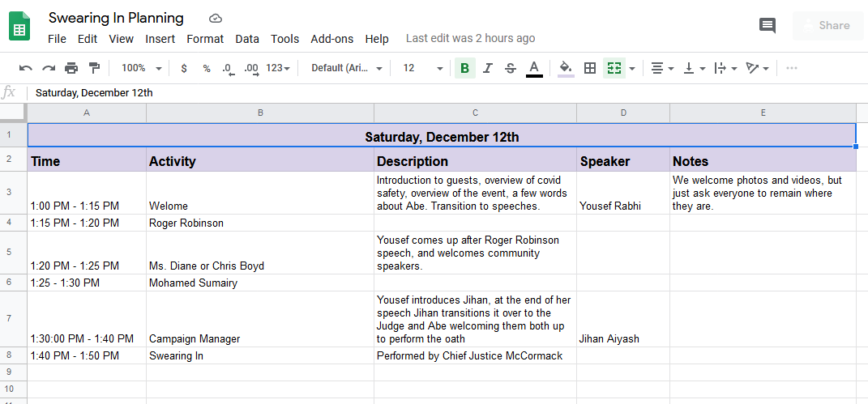Select the 'Speaker' header cell
Viewport: 868px width, 404px height.
point(623,160)
